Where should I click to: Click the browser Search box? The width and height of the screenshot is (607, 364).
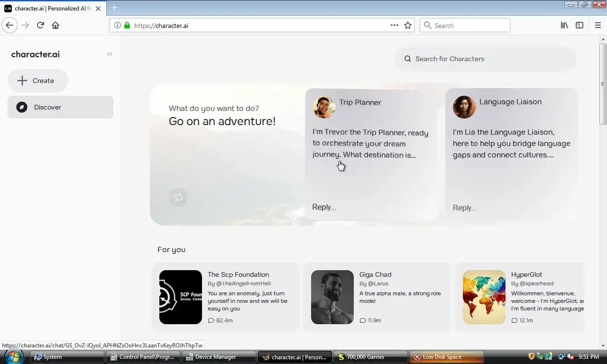[x=465, y=25]
